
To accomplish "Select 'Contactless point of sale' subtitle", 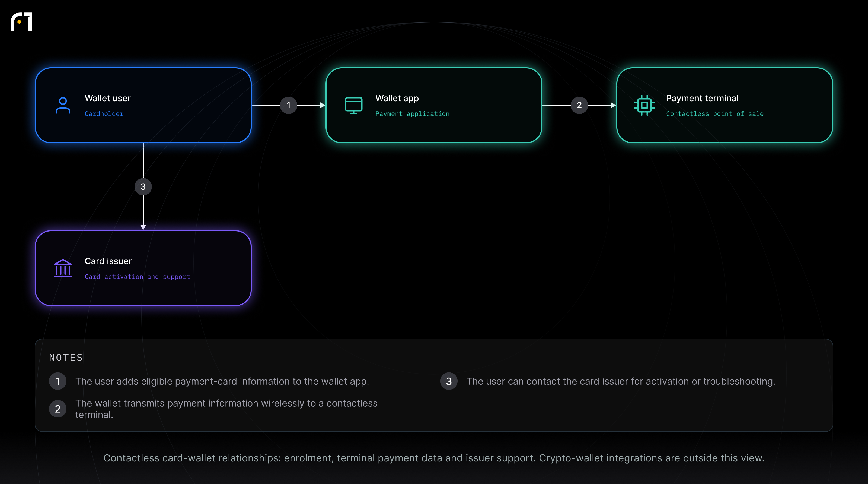I will 715,114.
